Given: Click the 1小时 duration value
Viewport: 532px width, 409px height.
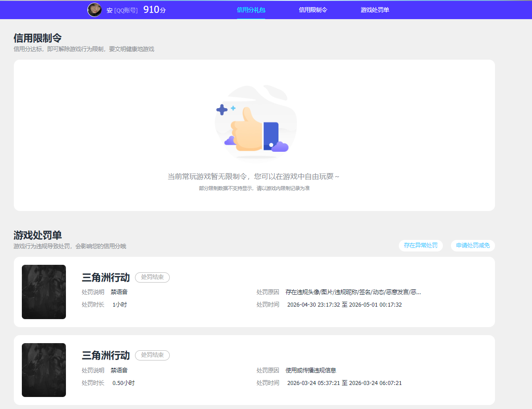Looking at the screenshot, I should pyautogui.click(x=119, y=304).
